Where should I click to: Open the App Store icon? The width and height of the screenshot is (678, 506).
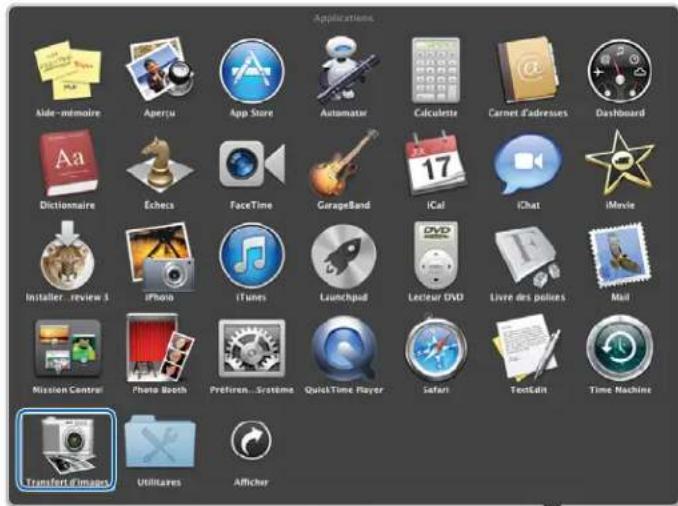pos(252,71)
